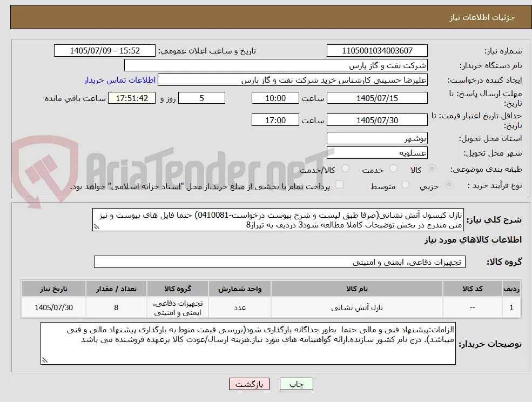This screenshot has width=532, height=402.
Task: Select the کالا/خدمت radio button
Action: pyautogui.click(x=345, y=169)
